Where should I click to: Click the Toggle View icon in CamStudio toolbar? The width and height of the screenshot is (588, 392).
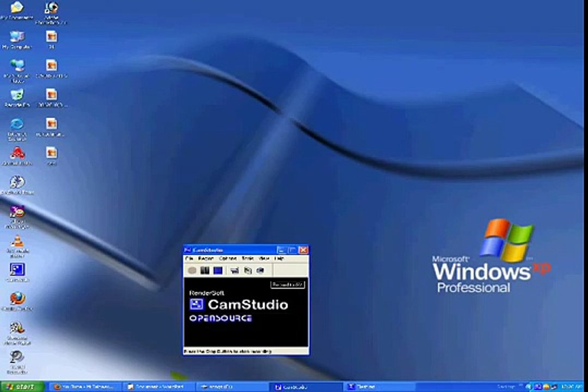(235, 271)
